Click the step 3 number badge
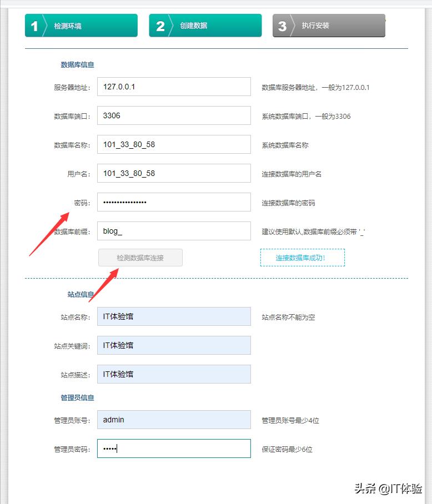Image resolution: width=432 pixels, height=504 pixels. pos(282,26)
